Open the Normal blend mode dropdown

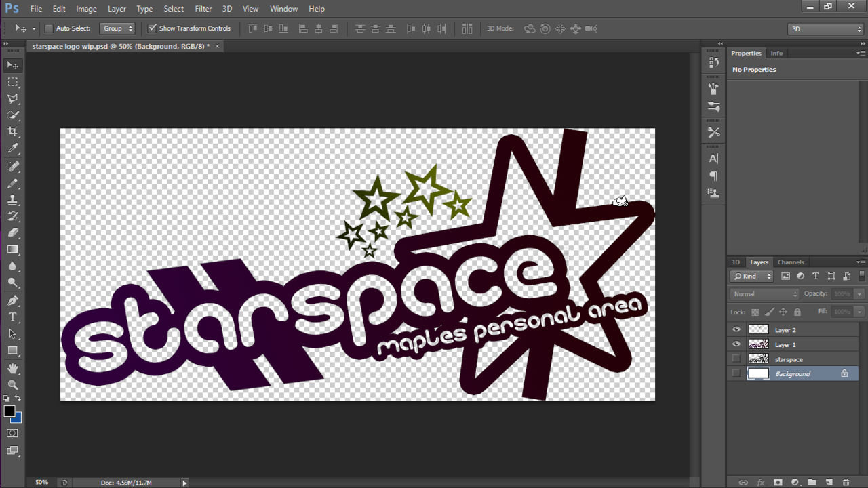[x=765, y=293]
